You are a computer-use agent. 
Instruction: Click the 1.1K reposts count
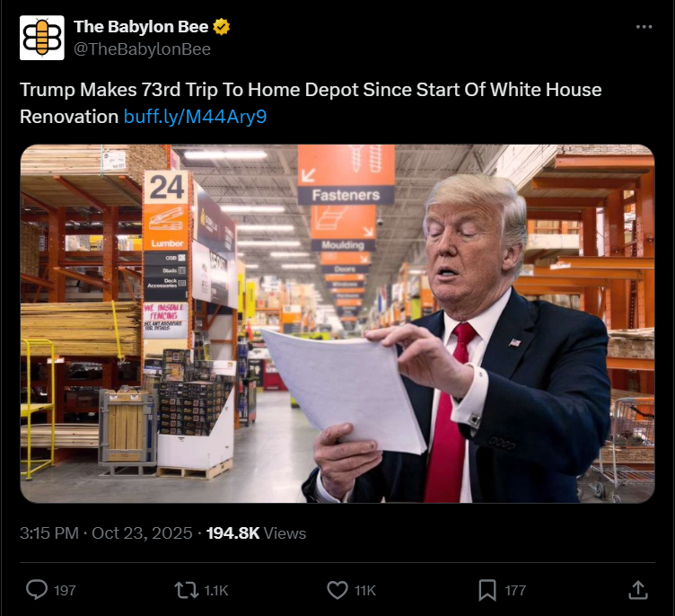[216, 590]
